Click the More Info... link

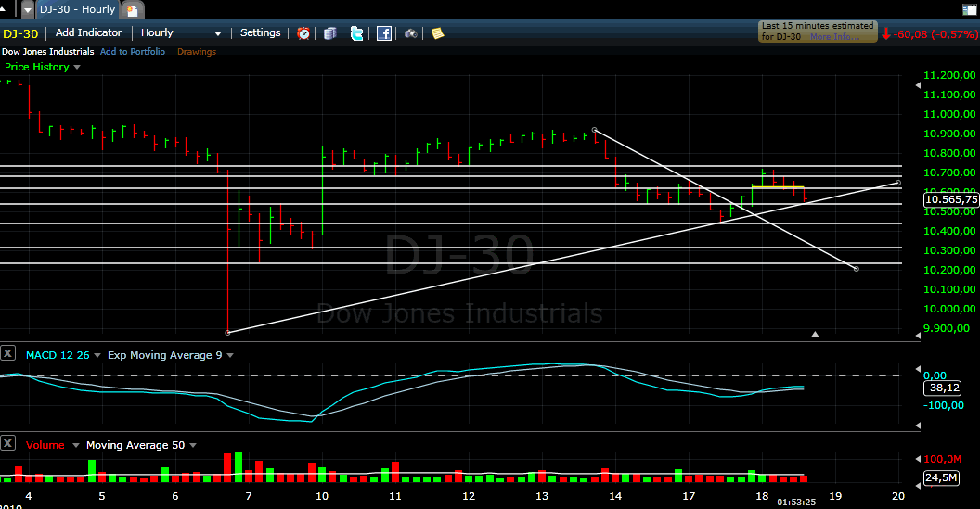pos(835,37)
